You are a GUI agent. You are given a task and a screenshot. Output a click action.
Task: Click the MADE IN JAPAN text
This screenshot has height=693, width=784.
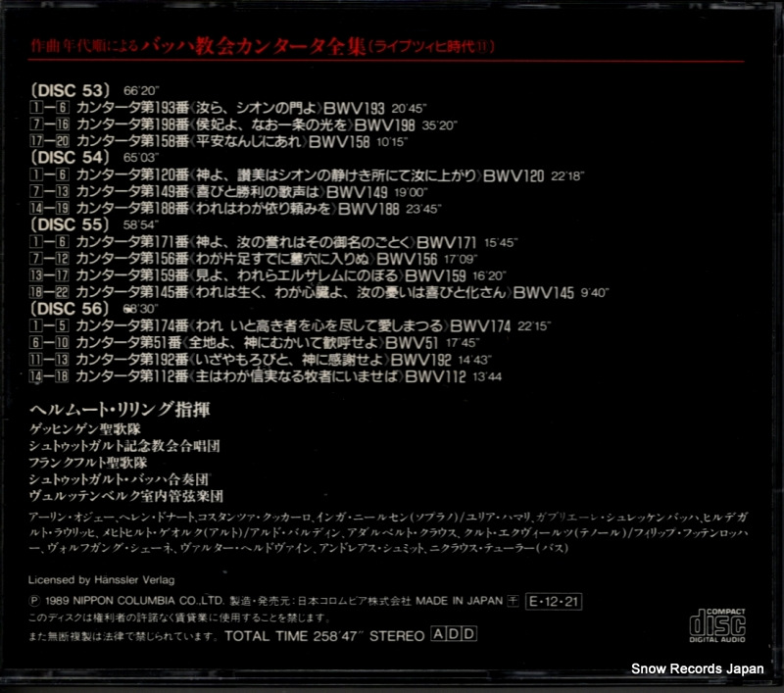tap(459, 601)
